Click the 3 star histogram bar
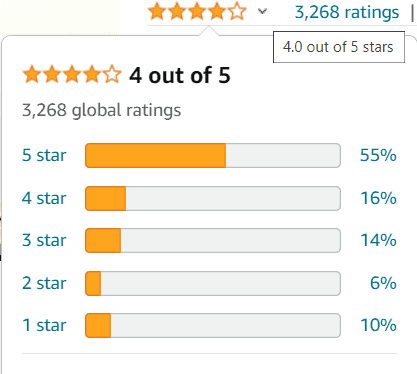This screenshot has height=374, width=417. tap(213, 240)
